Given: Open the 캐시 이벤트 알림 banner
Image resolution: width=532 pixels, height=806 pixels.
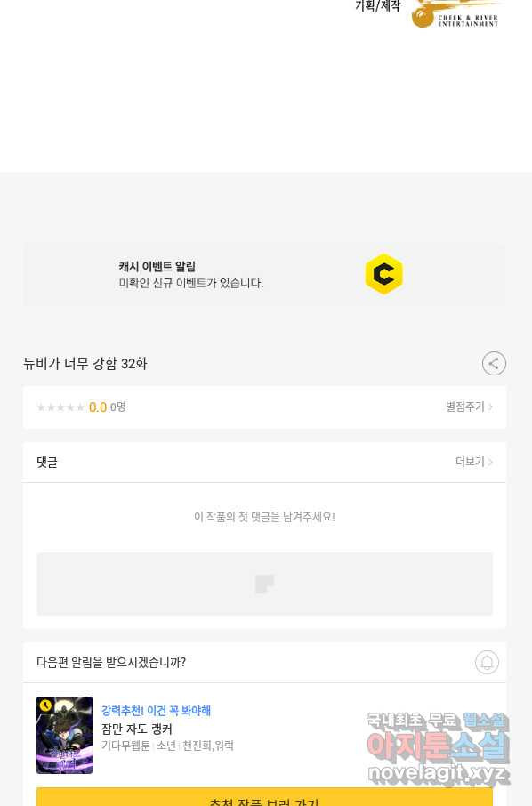Looking at the screenshot, I should point(264,275).
